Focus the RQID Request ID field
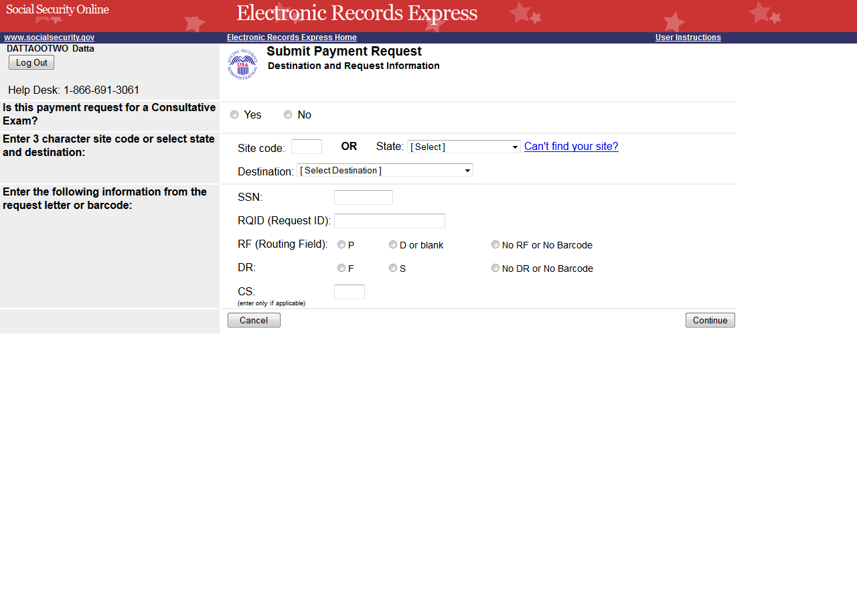 coord(390,221)
